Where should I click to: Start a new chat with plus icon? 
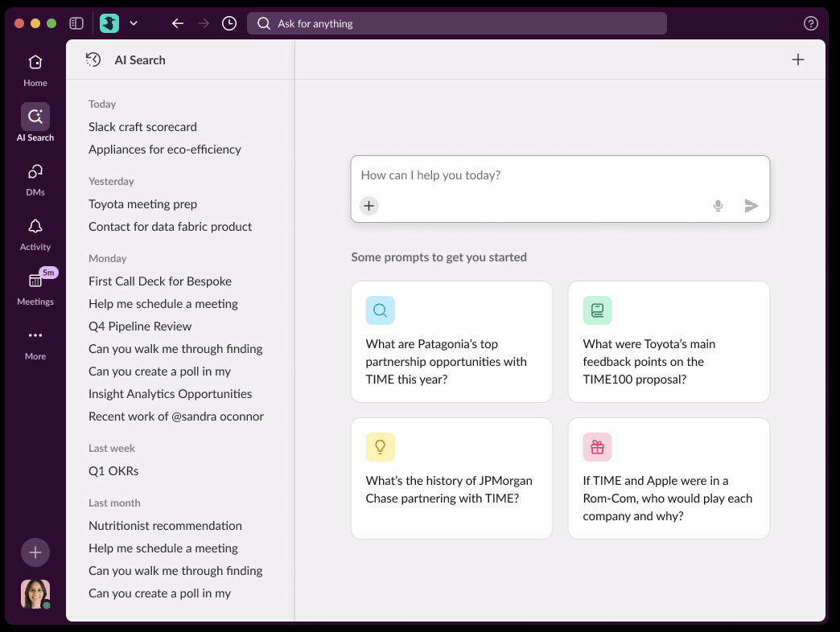(798, 60)
